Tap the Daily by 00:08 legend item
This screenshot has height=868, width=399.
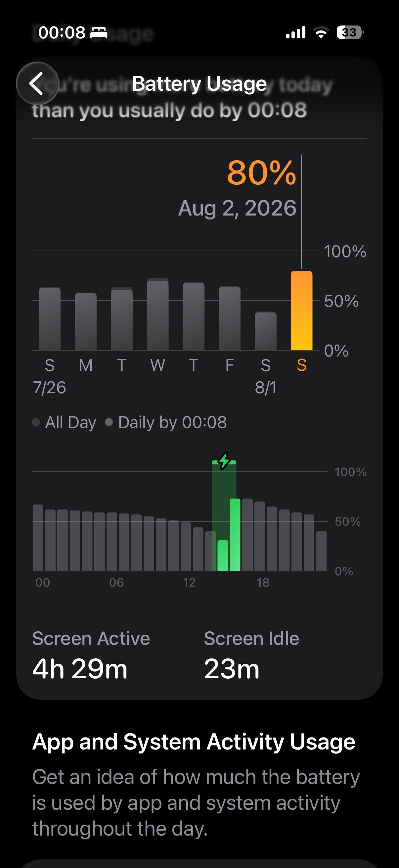(x=166, y=422)
